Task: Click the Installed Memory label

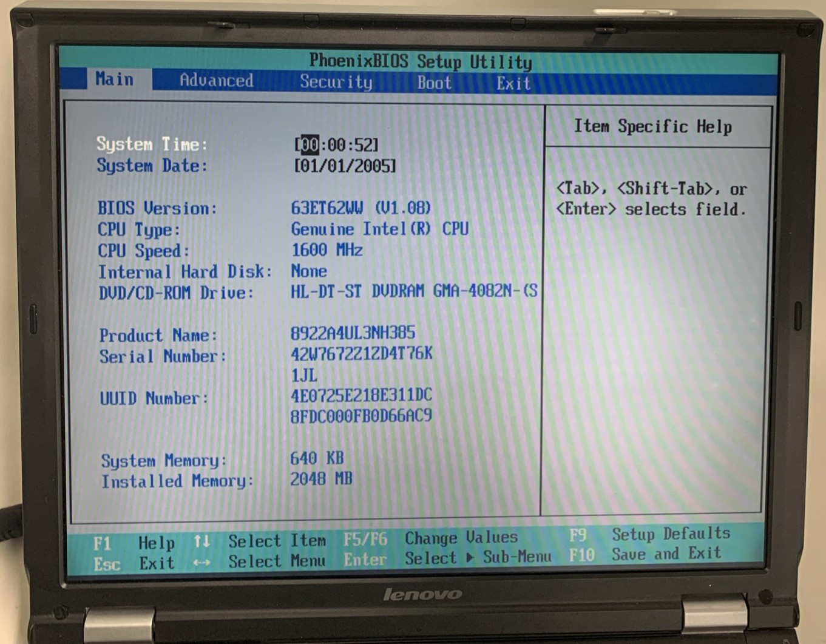Action: coord(177,481)
